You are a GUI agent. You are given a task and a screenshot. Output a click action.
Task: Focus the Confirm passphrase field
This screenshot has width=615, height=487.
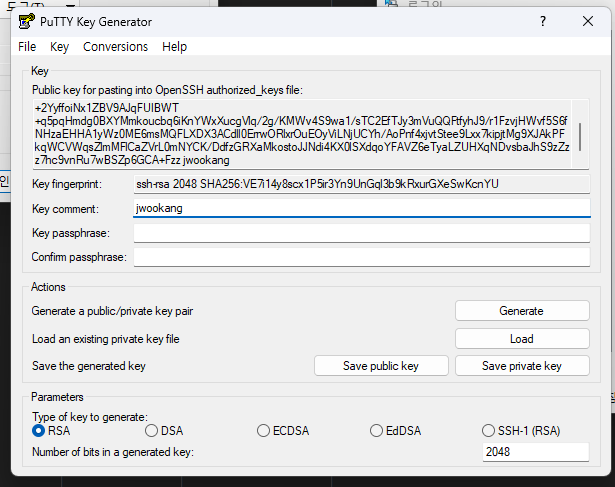362,257
